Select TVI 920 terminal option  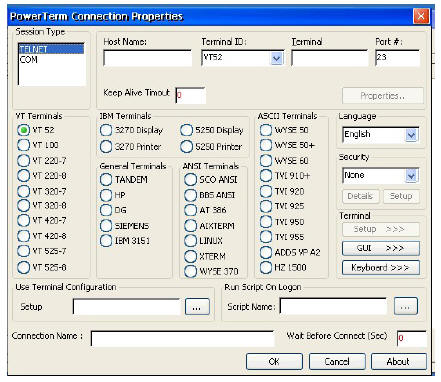tap(266, 191)
